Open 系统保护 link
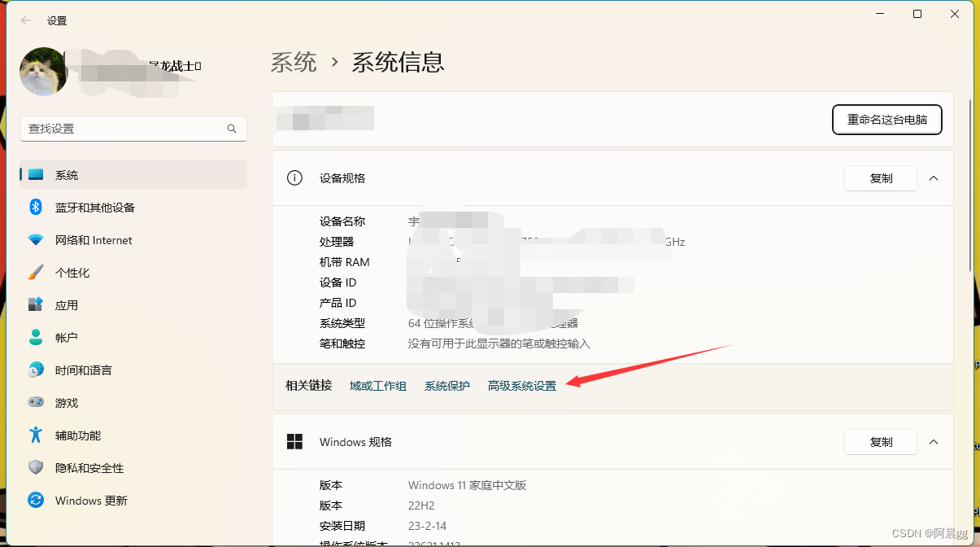Image resolution: width=980 pixels, height=547 pixels. click(x=447, y=386)
